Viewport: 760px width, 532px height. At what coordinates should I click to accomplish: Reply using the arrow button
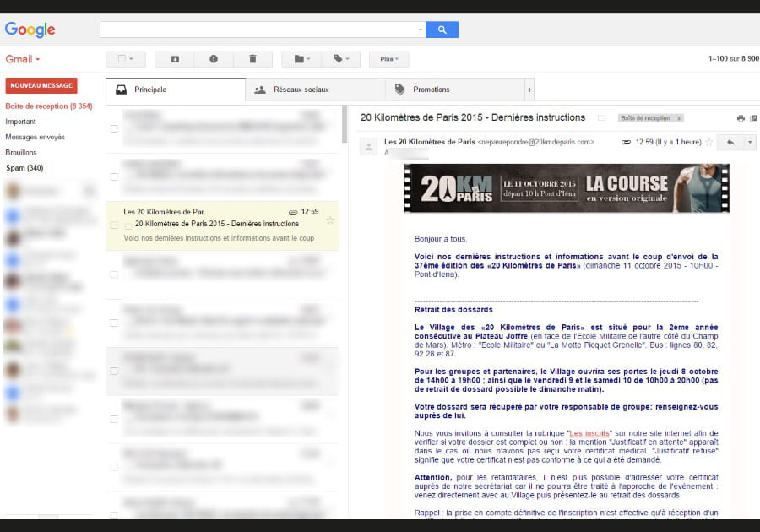(730, 142)
